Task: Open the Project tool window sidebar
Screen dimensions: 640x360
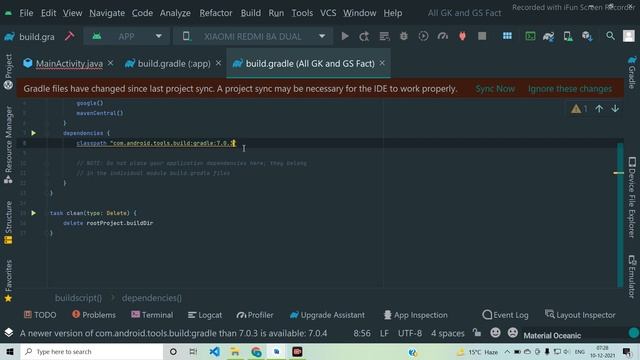Action: (x=8, y=72)
